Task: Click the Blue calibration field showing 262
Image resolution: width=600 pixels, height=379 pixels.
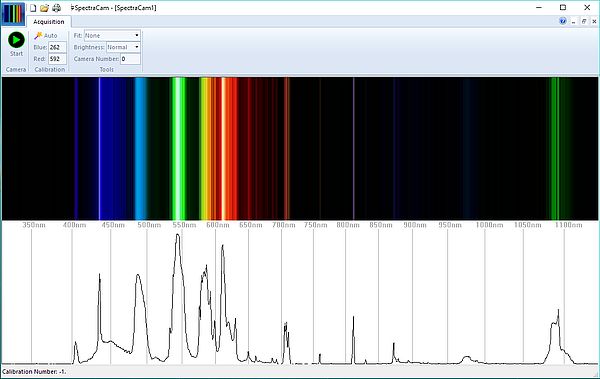Action: (57, 47)
